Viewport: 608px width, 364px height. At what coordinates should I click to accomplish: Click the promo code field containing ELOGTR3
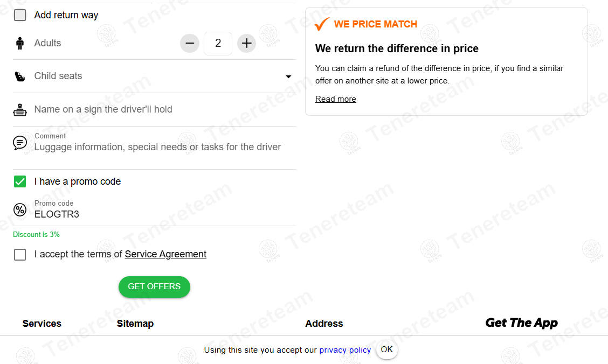162,214
